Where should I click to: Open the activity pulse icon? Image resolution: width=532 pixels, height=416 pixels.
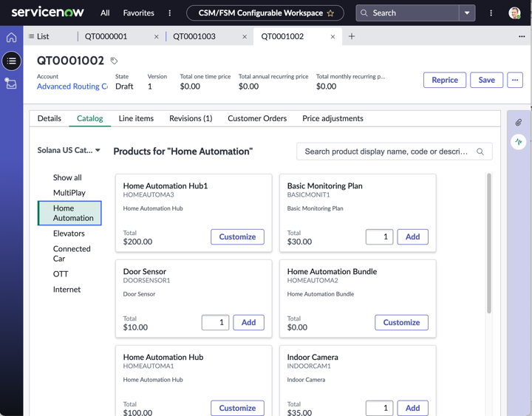(518, 142)
